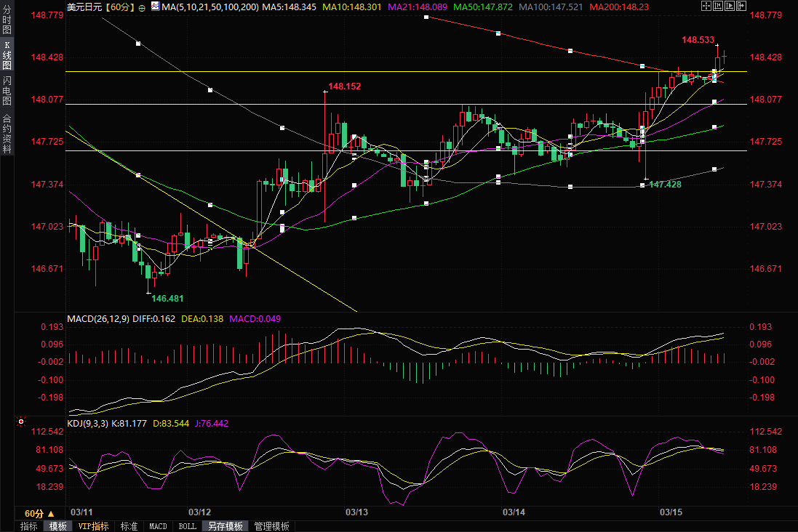The image size is (798, 532).
Task: Open 合约资料 in left sidebar
Action: [7, 134]
